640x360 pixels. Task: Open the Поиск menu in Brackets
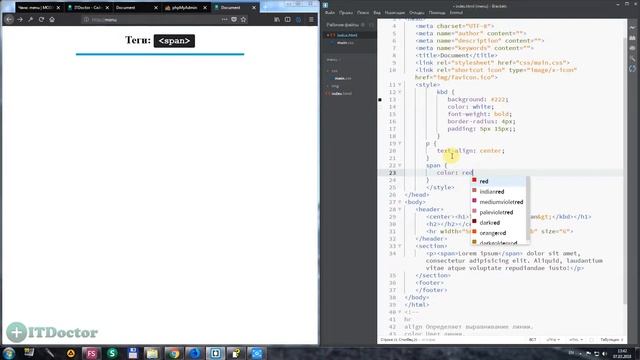pos(363,13)
